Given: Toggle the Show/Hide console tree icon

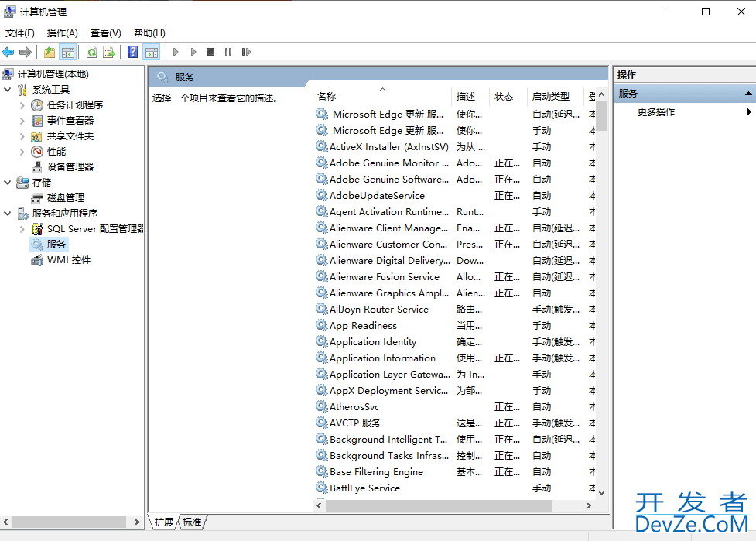Looking at the screenshot, I should [x=68, y=52].
